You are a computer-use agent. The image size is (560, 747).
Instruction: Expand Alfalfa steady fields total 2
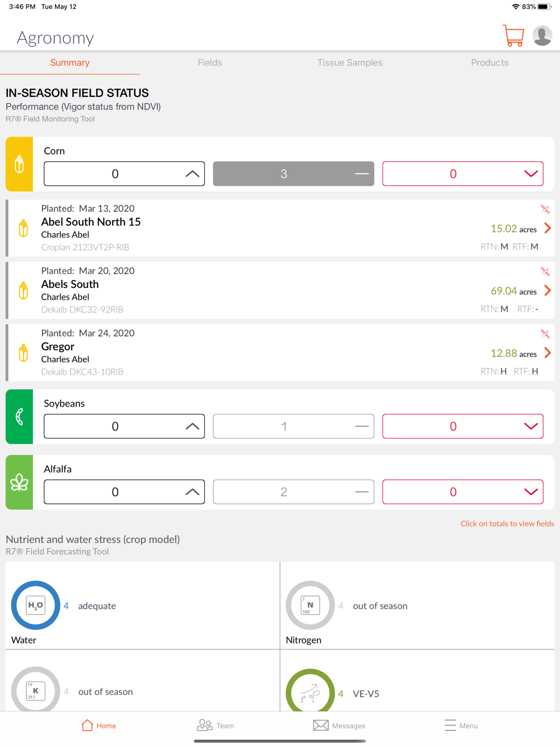coord(293,492)
